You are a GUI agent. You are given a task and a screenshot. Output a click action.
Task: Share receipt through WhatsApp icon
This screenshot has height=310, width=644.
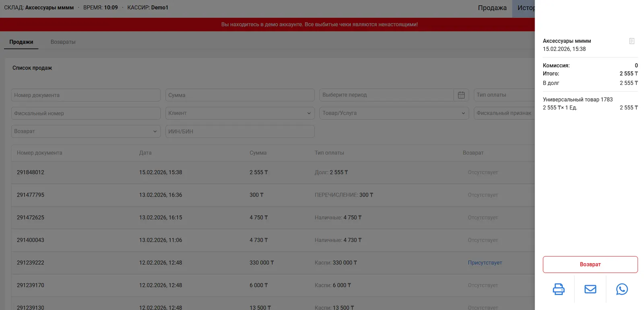pyautogui.click(x=621, y=289)
